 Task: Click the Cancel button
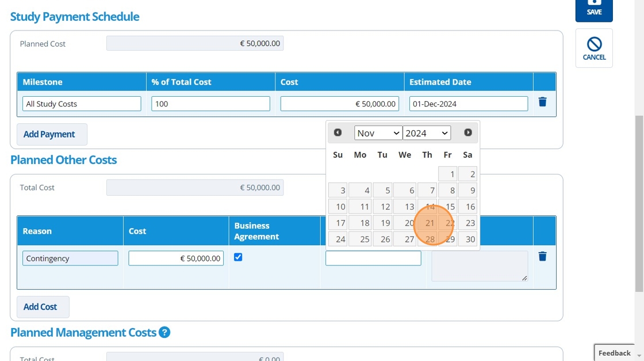(x=594, y=48)
